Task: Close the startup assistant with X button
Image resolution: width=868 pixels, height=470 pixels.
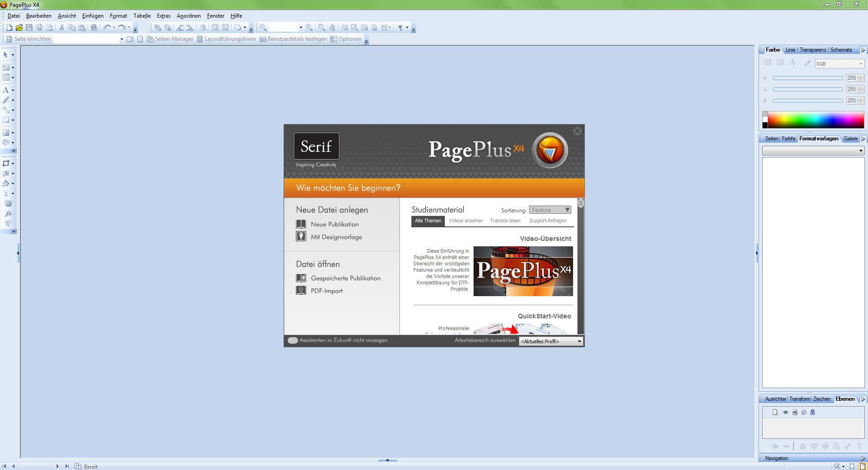Action: [577, 131]
